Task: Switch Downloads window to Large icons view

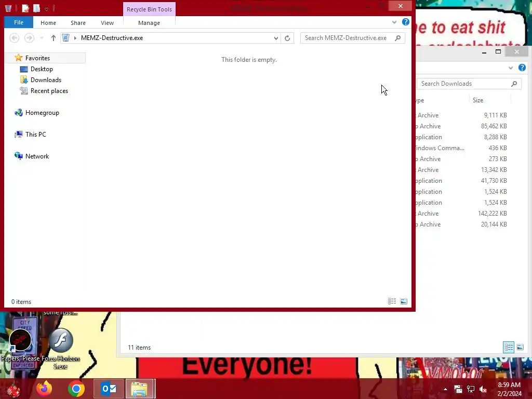Action: [520, 347]
